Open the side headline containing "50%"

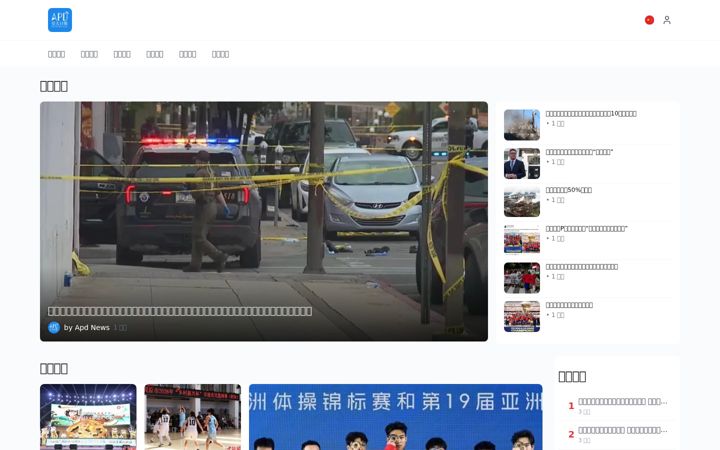pos(568,190)
